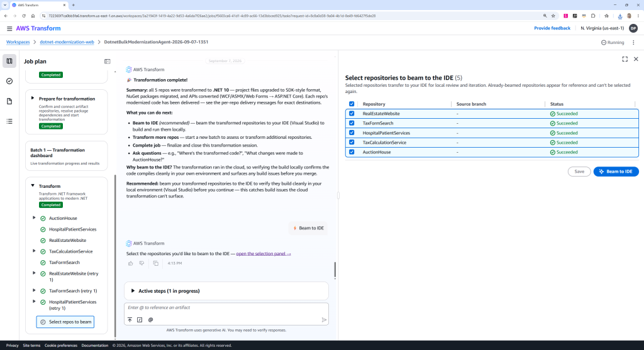644x350 pixels.
Task: Expand TaxFormSearch (retry 1) item
Action: 34,290
